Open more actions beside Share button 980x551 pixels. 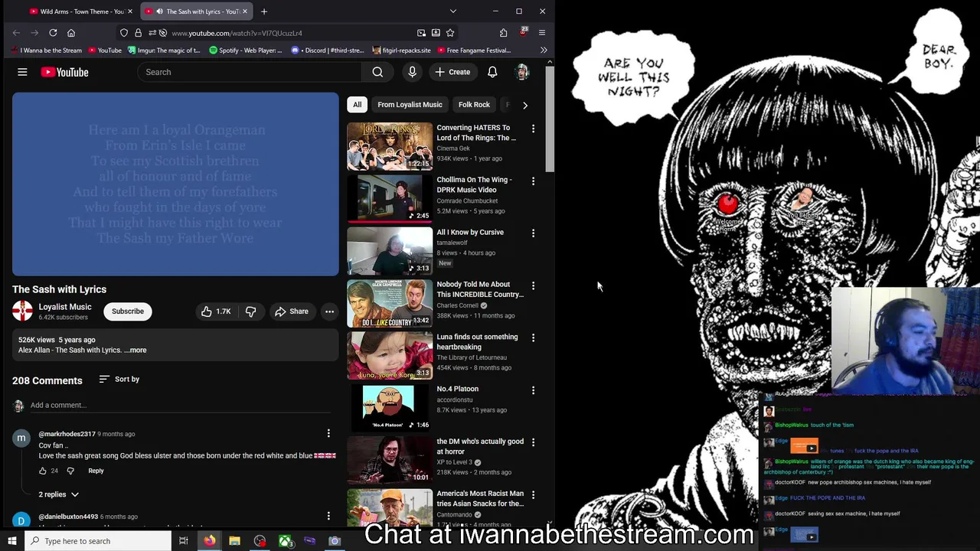(329, 311)
